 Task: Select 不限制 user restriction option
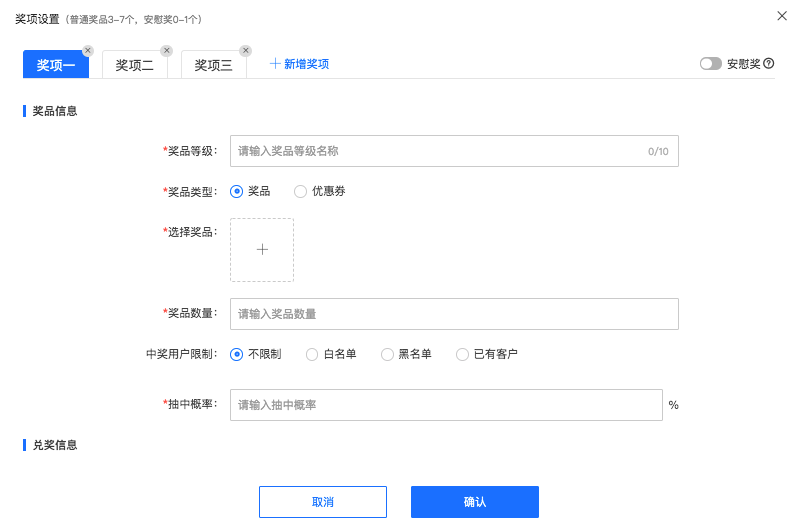pos(236,354)
